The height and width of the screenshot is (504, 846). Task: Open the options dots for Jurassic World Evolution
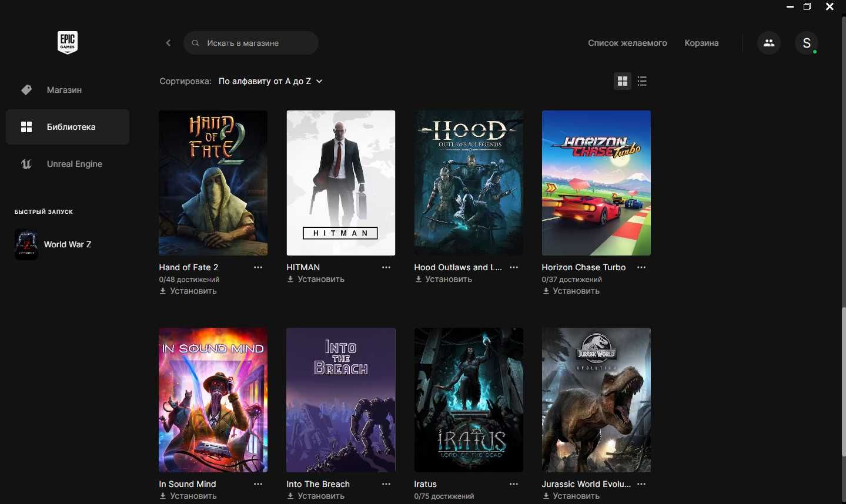[x=641, y=484]
